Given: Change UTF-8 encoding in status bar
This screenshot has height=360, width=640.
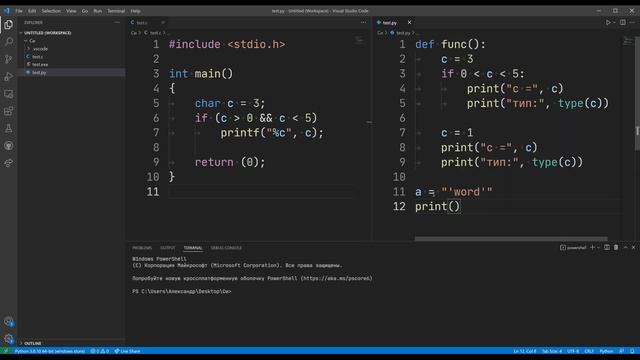Looking at the screenshot, I should tap(573, 351).
